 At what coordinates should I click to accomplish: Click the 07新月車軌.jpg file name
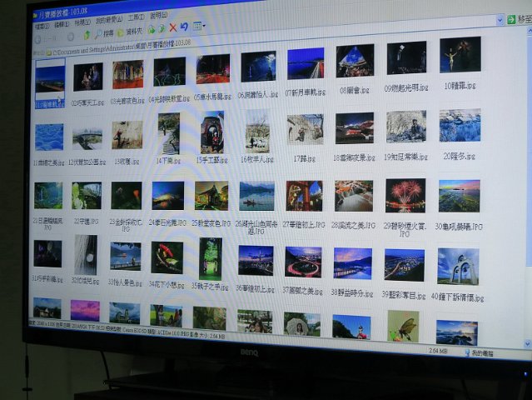click(x=305, y=92)
